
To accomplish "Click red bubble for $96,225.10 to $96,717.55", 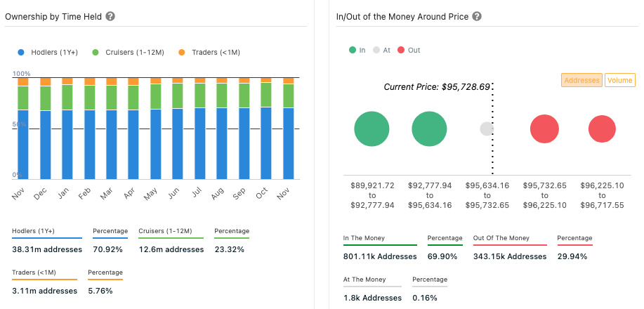I will (x=602, y=129).
